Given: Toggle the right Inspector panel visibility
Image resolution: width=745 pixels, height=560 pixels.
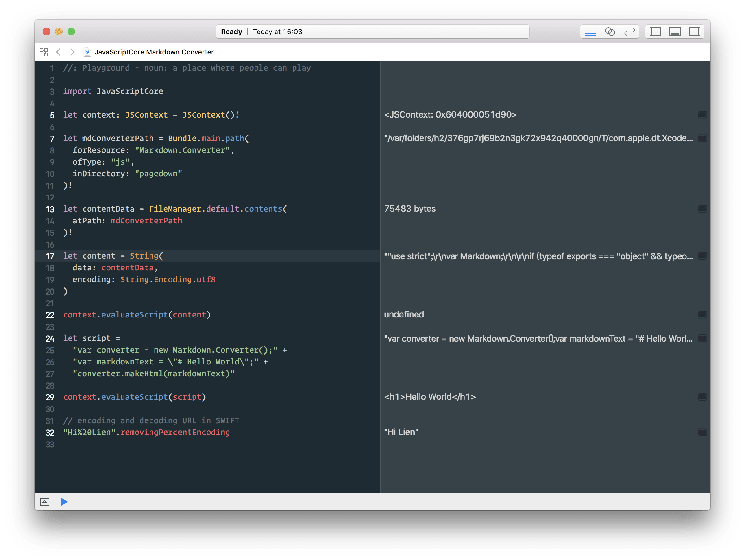Looking at the screenshot, I should 695,31.
